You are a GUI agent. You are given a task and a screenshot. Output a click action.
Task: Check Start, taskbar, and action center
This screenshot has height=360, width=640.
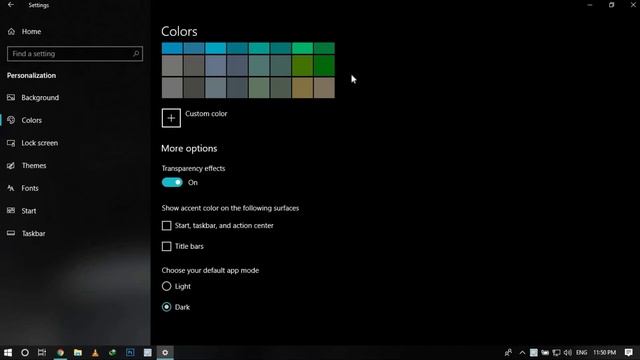[167, 226]
